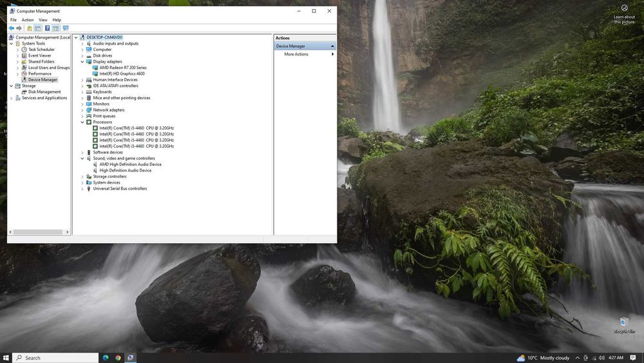The width and height of the screenshot is (644, 363).
Task: Select the Monitors category
Action: point(101,104)
